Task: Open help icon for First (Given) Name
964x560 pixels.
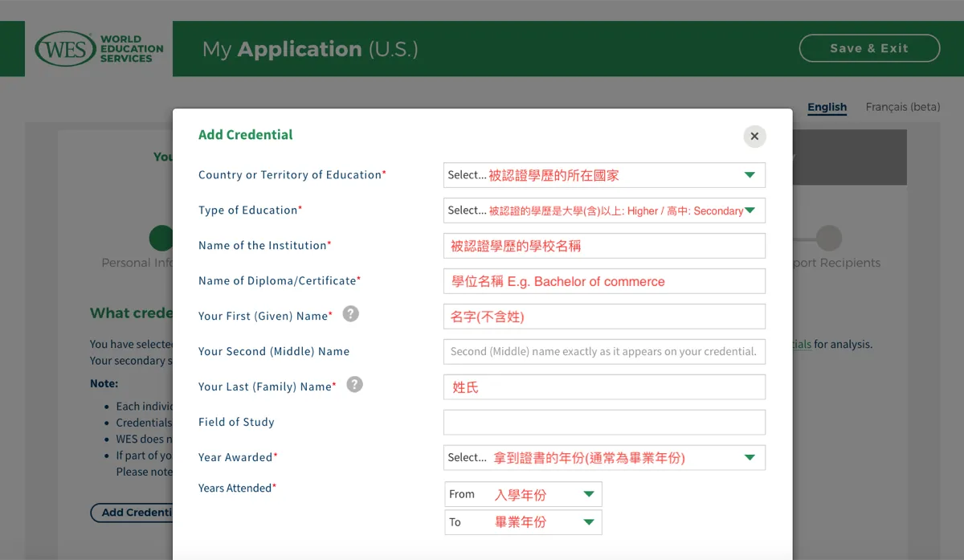Action: [350, 314]
